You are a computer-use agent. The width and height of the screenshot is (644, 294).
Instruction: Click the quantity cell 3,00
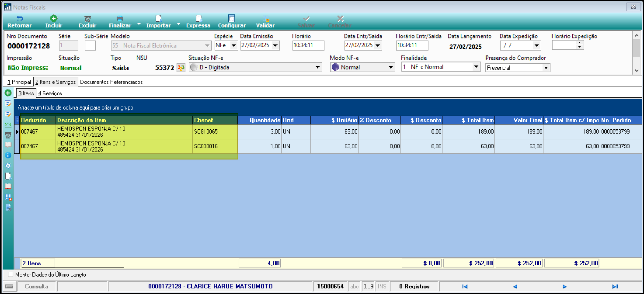pyautogui.click(x=260, y=131)
